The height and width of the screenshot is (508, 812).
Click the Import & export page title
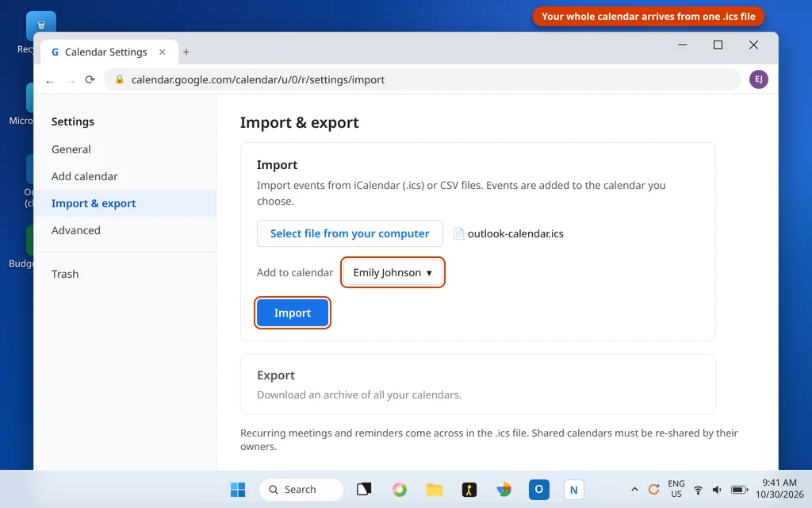coord(299,123)
